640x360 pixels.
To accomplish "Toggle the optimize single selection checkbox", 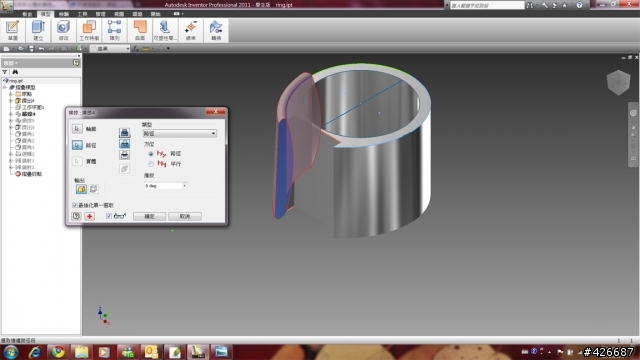I will (x=75, y=205).
